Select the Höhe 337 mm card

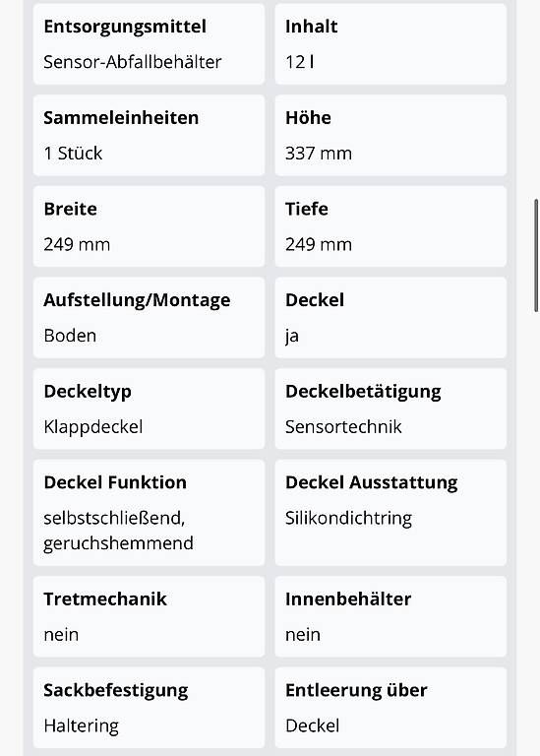(390, 136)
